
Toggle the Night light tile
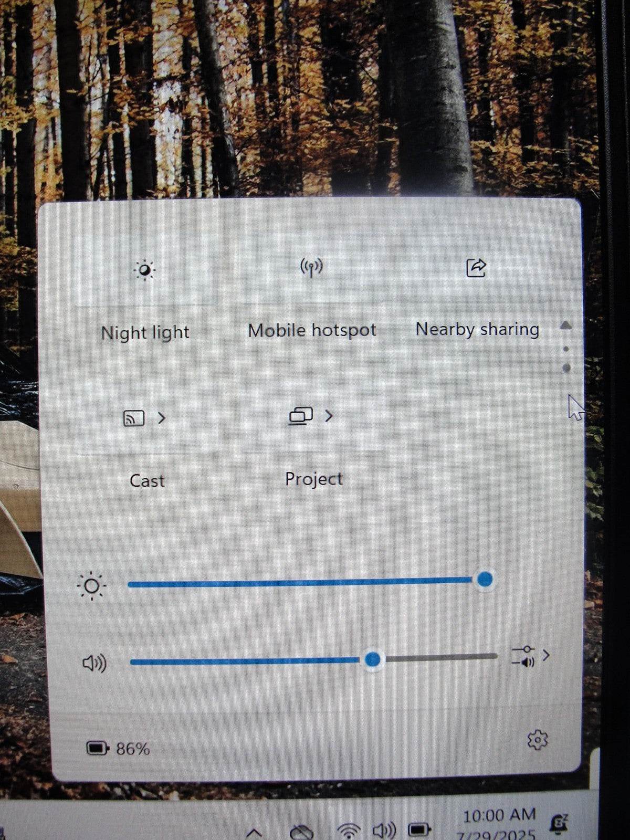coord(145,270)
